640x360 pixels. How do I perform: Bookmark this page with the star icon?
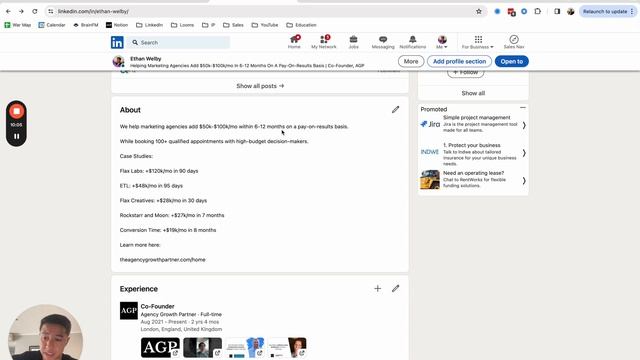coord(479,11)
